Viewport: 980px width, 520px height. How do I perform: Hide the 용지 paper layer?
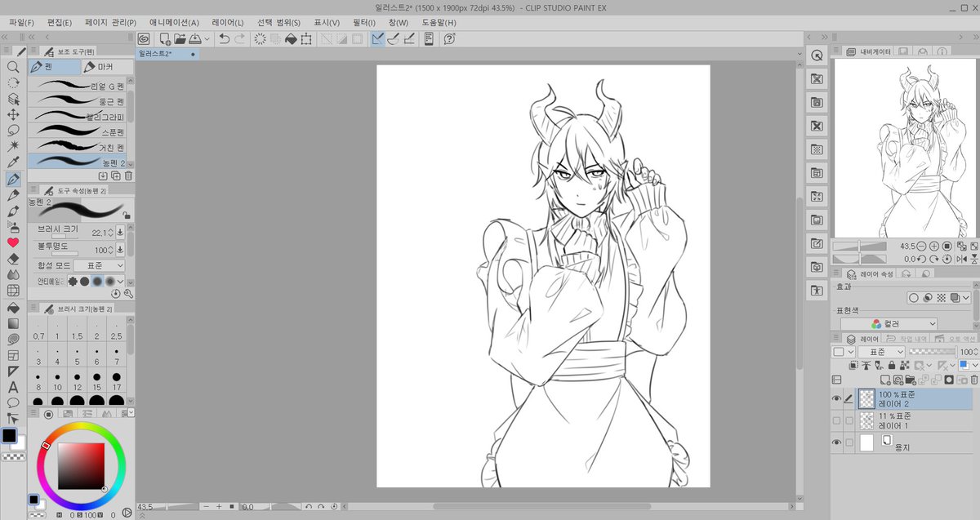click(x=835, y=442)
